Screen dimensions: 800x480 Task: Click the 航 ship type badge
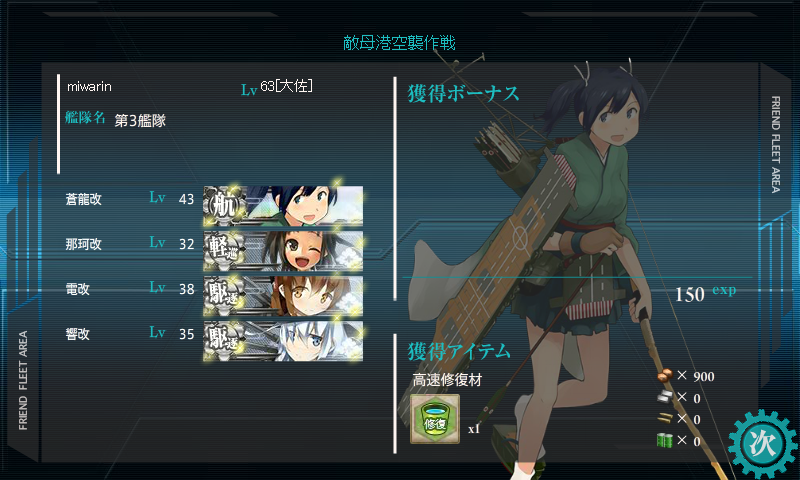(x=222, y=206)
